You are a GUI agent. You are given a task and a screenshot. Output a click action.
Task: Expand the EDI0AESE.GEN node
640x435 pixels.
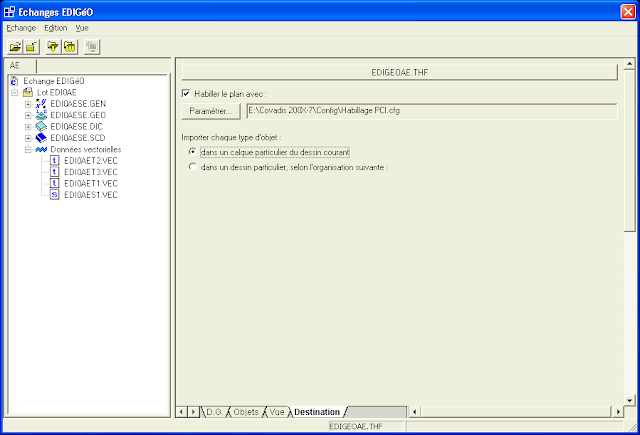point(28,104)
